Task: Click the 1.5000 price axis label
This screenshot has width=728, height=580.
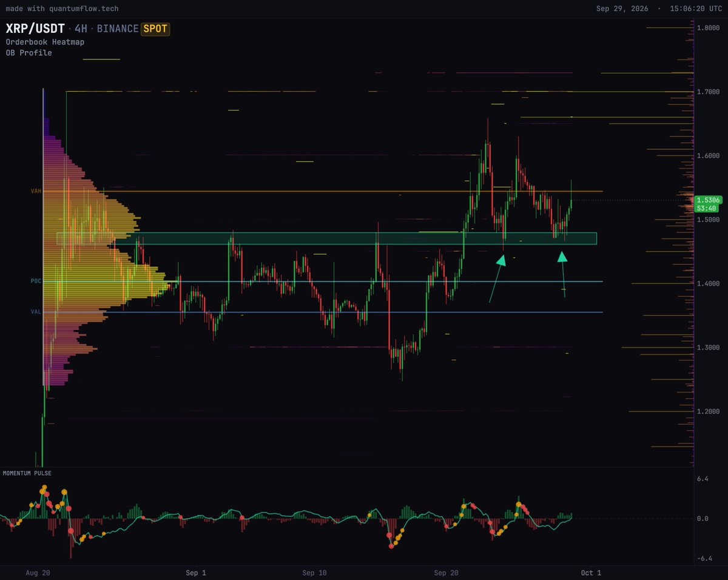Action: click(708, 220)
